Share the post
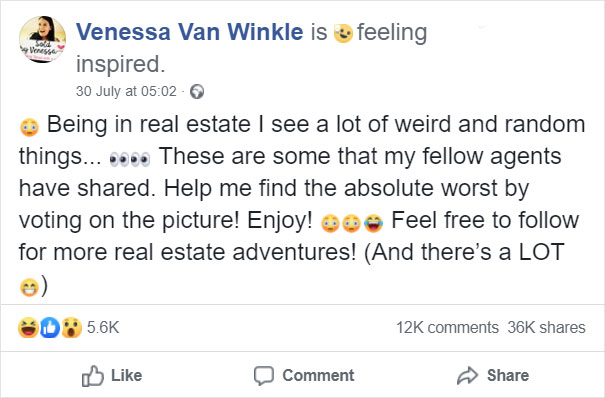 493,375
